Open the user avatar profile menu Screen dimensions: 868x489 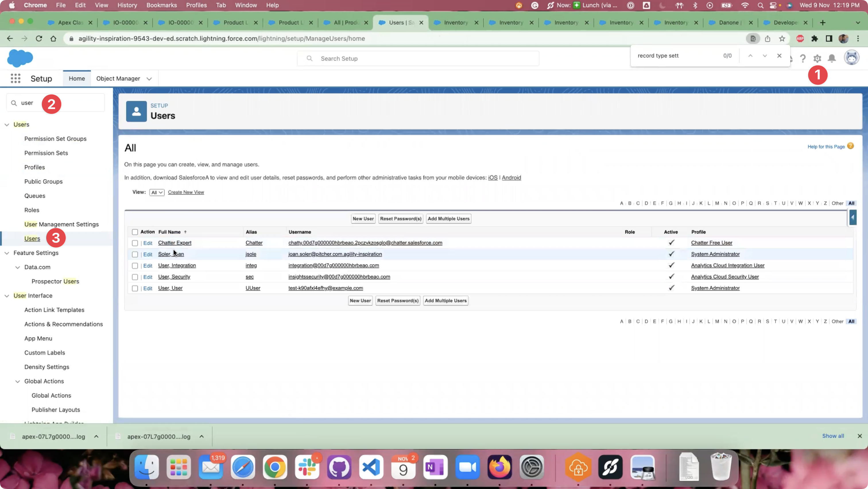pyautogui.click(x=851, y=58)
